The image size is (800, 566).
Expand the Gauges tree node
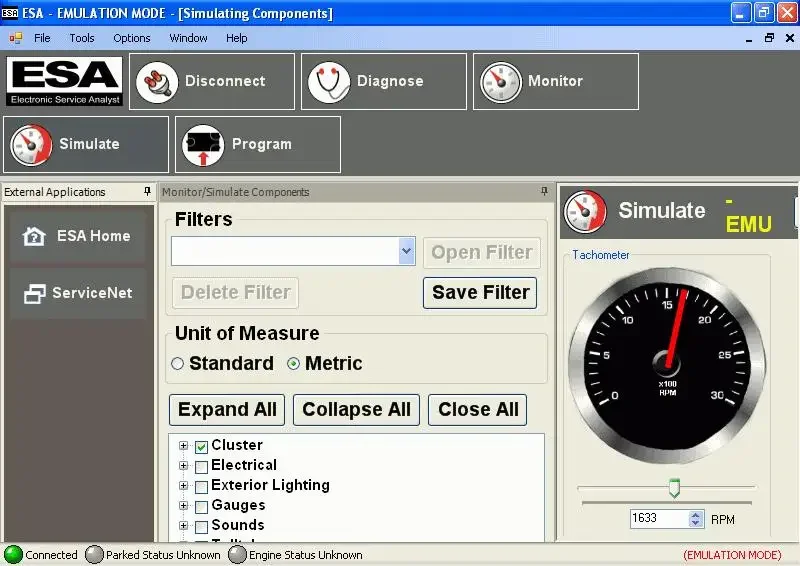click(x=183, y=506)
